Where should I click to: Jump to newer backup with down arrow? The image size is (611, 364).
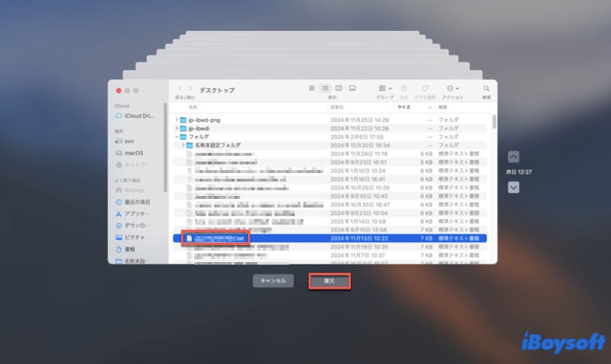coord(513,187)
